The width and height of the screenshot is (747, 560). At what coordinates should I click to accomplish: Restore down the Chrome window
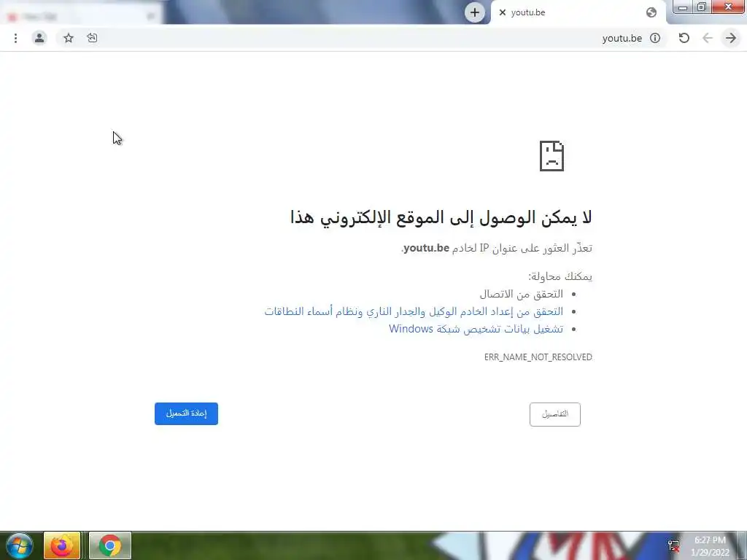702,7
